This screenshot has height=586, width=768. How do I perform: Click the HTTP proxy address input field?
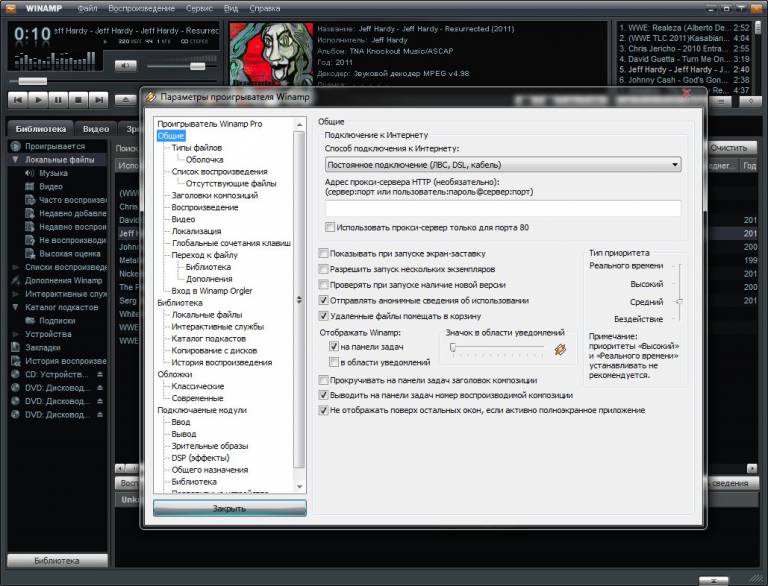[503, 208]
